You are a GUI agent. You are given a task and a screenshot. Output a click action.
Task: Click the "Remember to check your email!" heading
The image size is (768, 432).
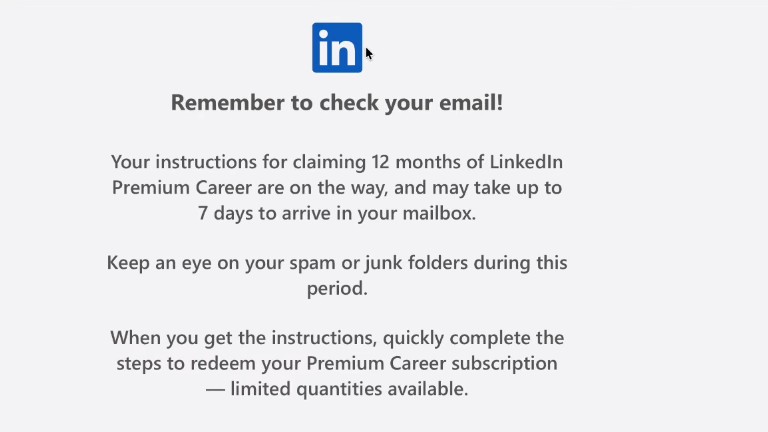click(x=337, y=102)
